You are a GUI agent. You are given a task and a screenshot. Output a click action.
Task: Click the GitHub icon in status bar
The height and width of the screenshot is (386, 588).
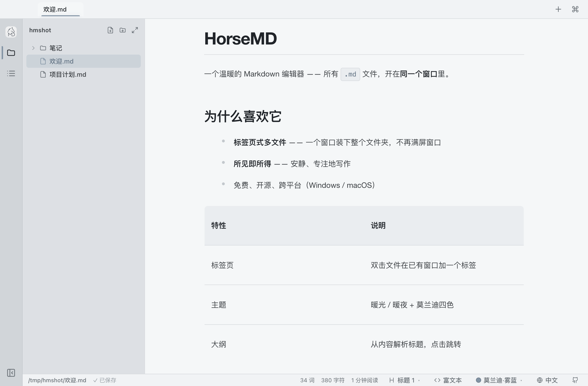575,380
